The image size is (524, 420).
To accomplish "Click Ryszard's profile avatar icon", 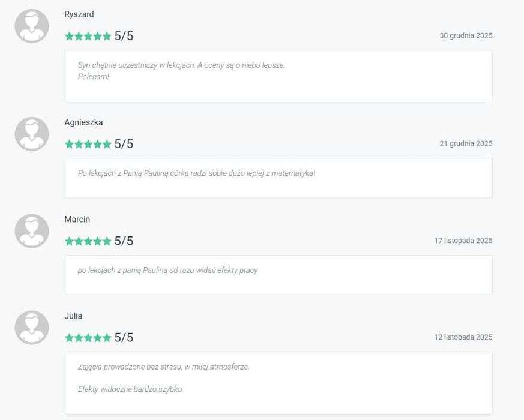I will (x=31, y=26).
